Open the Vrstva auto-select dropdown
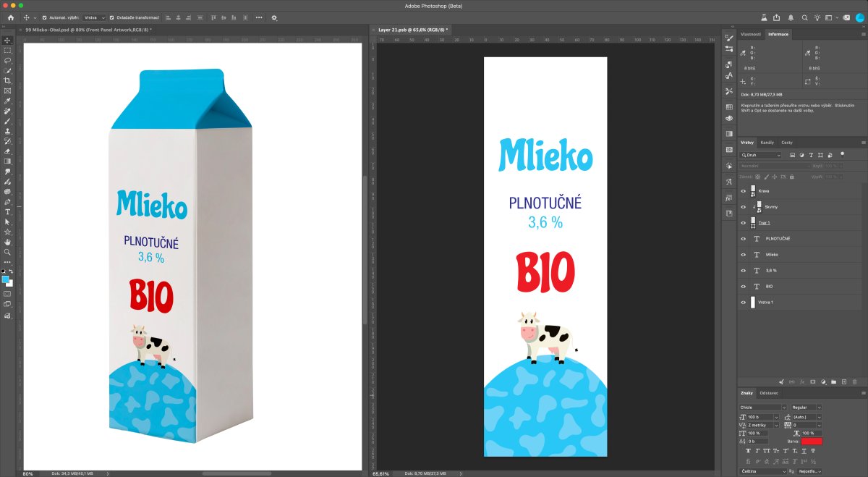Viewport: 868px width, 477px height. click(94, 17)
